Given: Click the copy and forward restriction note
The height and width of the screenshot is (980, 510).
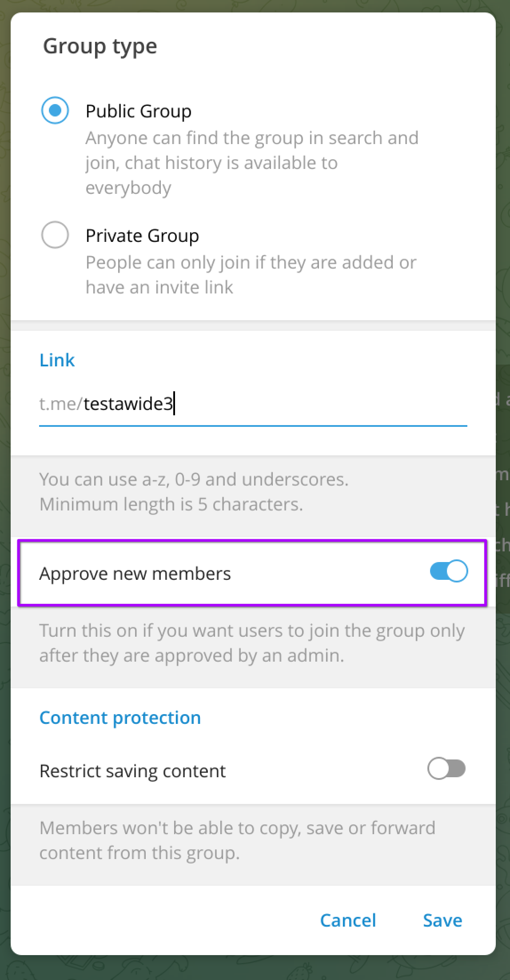Looking at the screenshot, I should [237, 840].
